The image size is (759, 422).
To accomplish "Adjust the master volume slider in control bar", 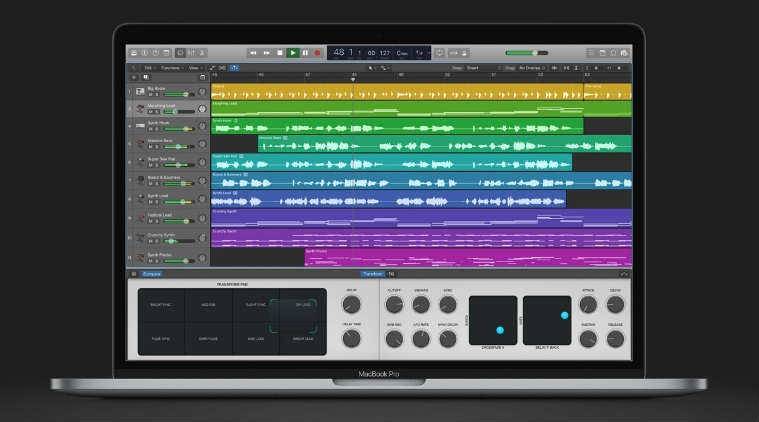I will 526,52.
